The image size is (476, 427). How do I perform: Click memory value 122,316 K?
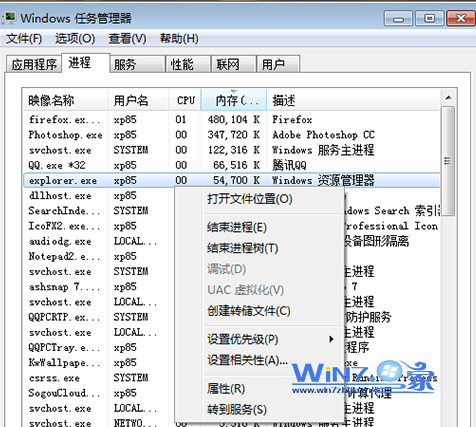(234, 150)
